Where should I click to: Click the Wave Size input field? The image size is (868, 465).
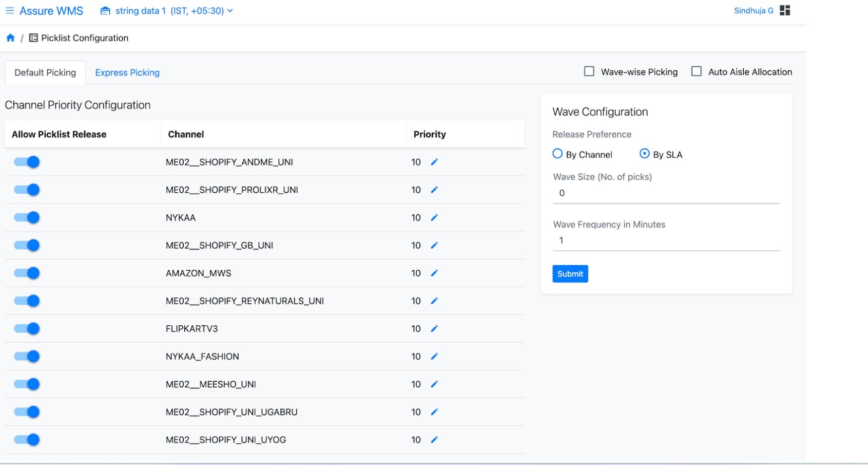pyautogui.click(x=666, y=194)
